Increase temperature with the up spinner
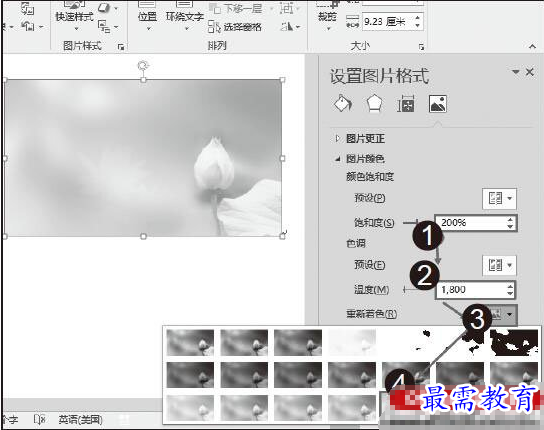 [510, 286]
